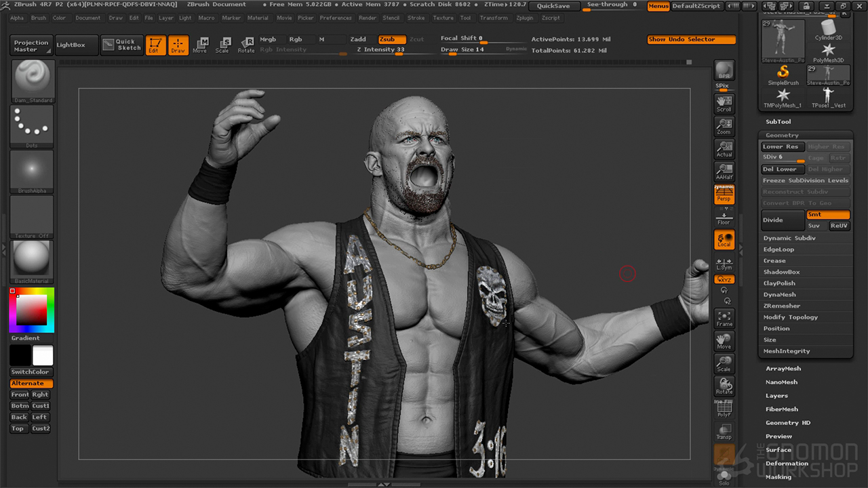The width and height of the screenshot is (868, 488).
Task: Collapse the Geometry subpalette
Action: tap(782, 135)
